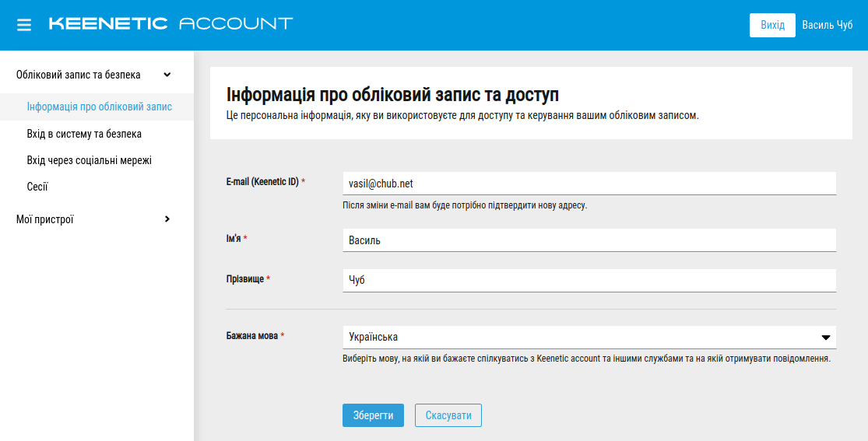This screenshot has height=441, width=868.
Task: Click the E-mail (Keenetic ID) field label
Action: coord(262,181)
